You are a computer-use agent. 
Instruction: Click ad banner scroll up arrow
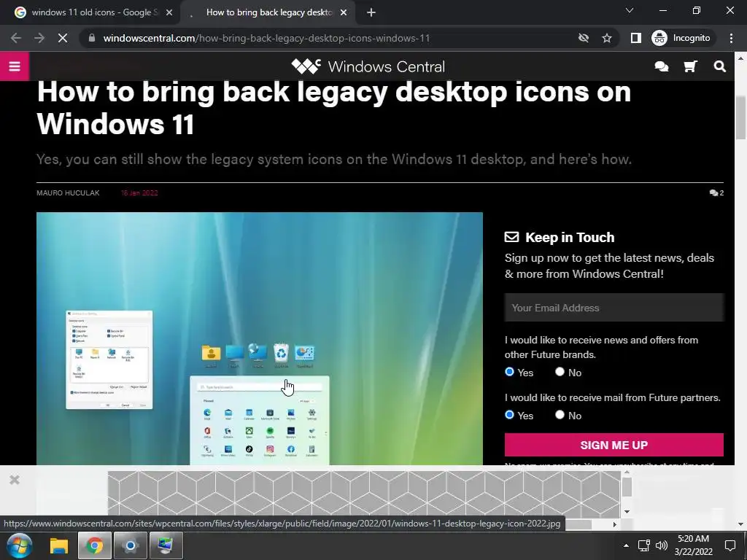[x=627, y=472]
